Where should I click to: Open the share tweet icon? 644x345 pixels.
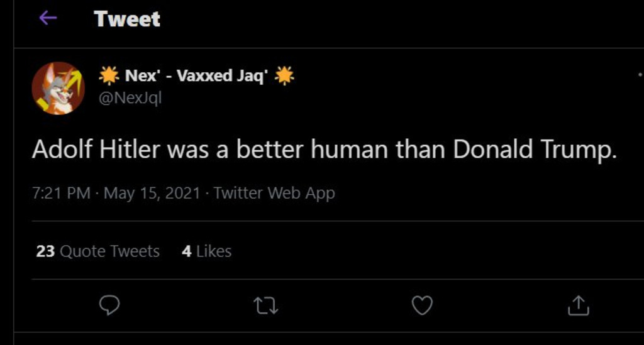(578, 305)
